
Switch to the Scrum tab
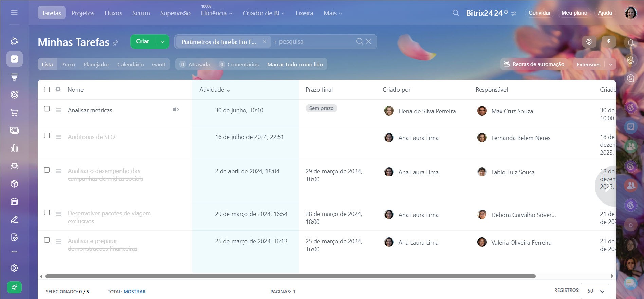point(141,13)
